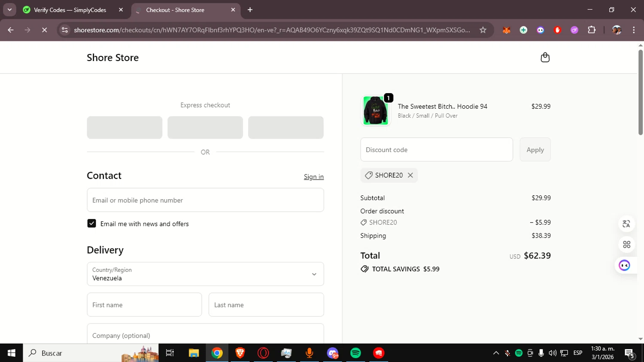This screenshot has height=362, width=644.
Task: Go back to previous page
Action: click(x=11, y=30)
